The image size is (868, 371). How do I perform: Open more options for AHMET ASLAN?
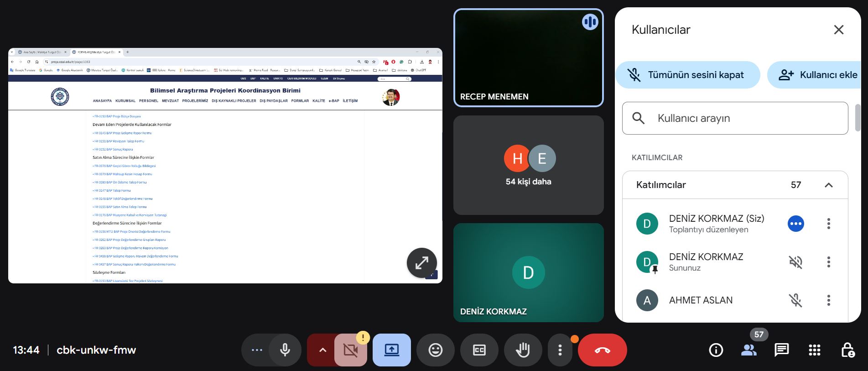(828, 300)
